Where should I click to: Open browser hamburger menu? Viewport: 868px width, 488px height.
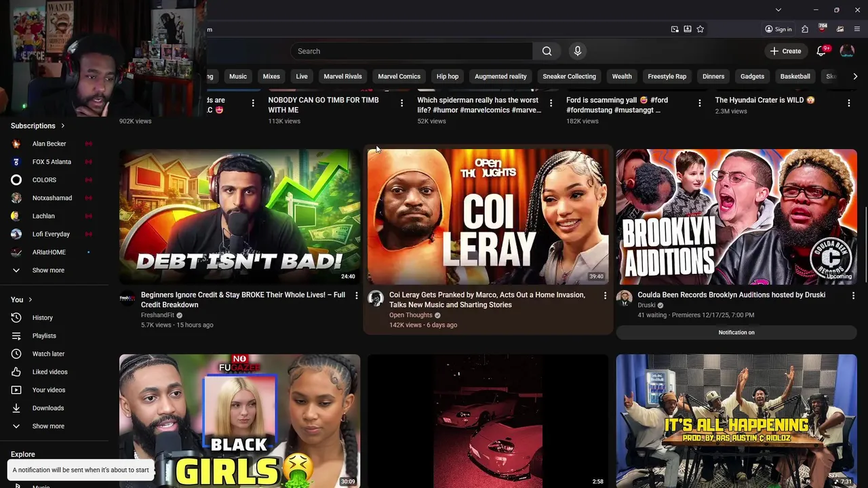[857, 29]
